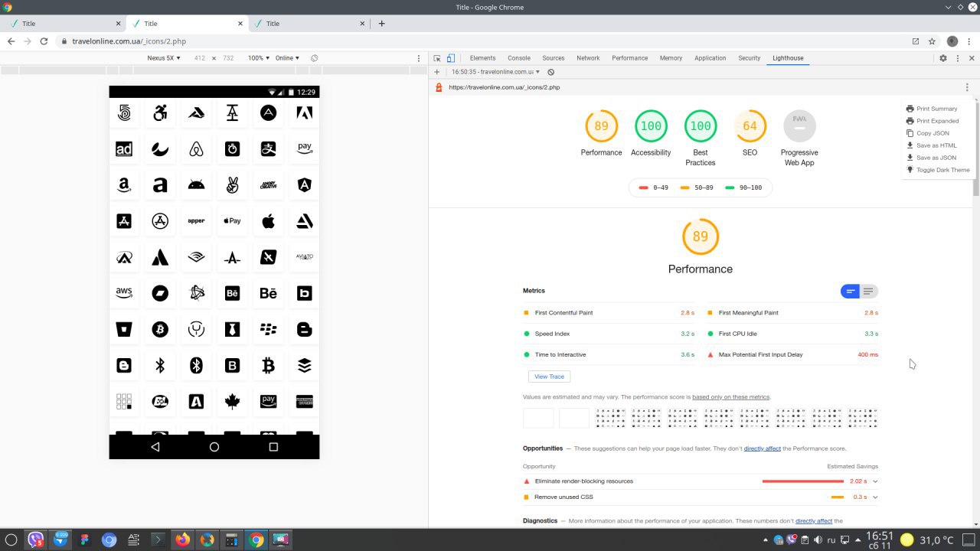The image size is (980, 551).
Task: Click the viewport width field 412
Action: 200,58
